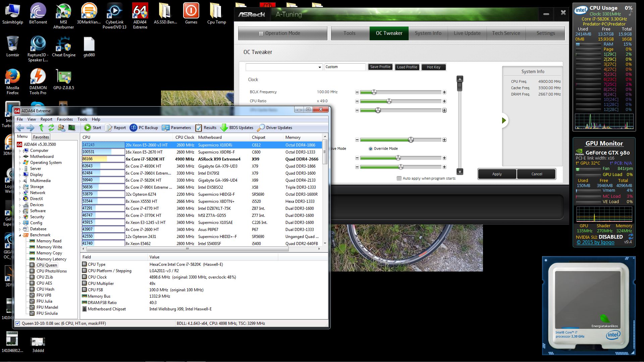Click BCLK Frequency slider handle
644x362 pixels.
(374, 92)
